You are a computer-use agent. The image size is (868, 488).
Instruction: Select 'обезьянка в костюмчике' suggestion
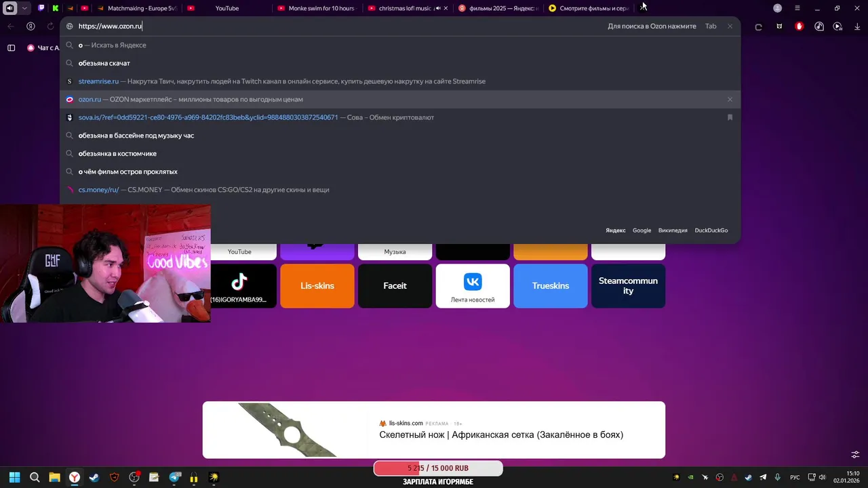coord(400,153)
